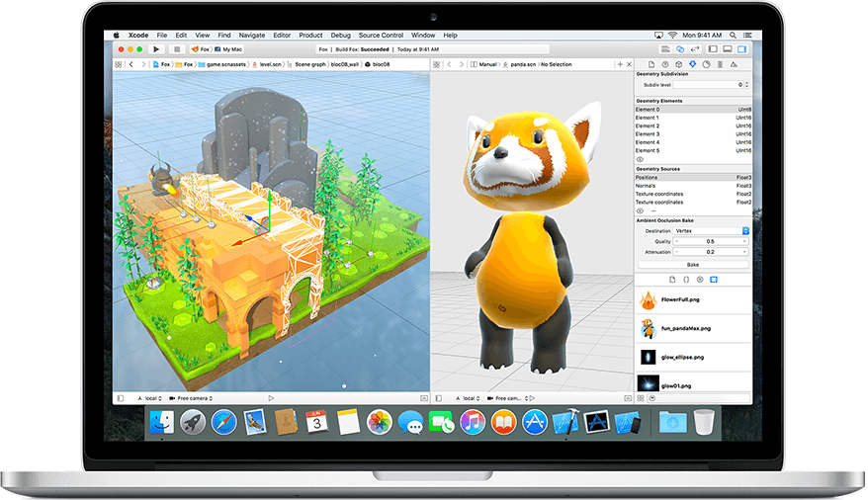
Task: Open game.scnassets in jump bar
Action: tap(222, 64)
